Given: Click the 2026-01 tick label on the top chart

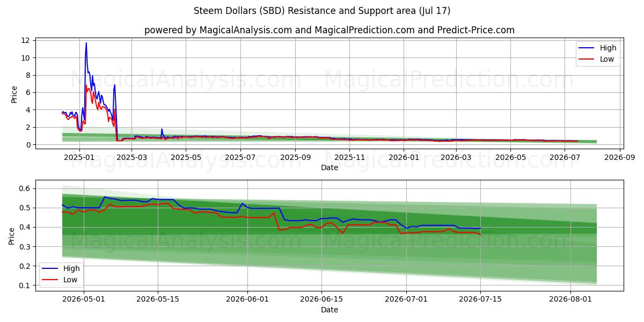Looking at the screenshot, I should tap(404, 157).
